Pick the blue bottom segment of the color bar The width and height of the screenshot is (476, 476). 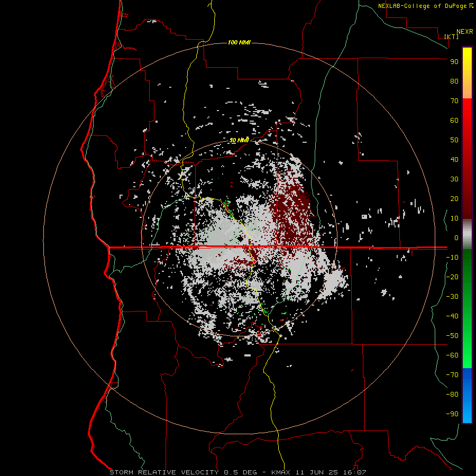click(467, 396)
